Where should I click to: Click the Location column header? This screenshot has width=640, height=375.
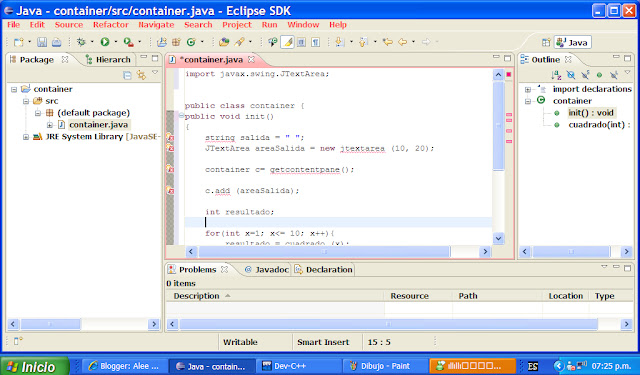(x=565, y=296)
